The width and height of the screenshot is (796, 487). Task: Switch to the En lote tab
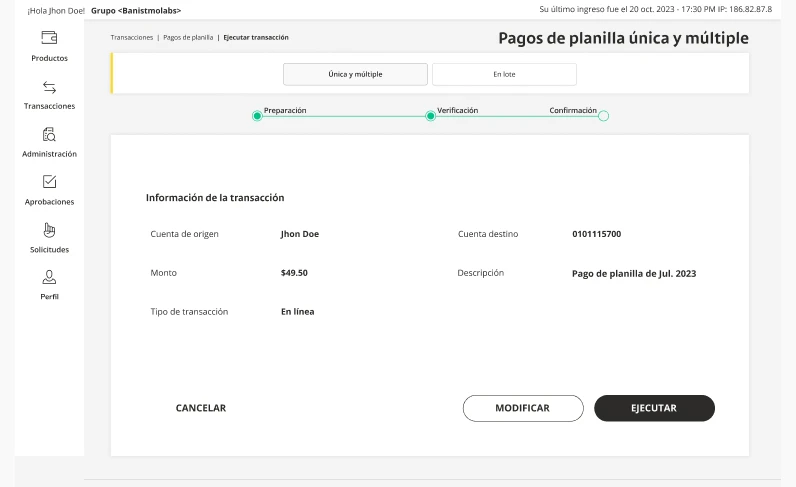click(x=504, y=74)
